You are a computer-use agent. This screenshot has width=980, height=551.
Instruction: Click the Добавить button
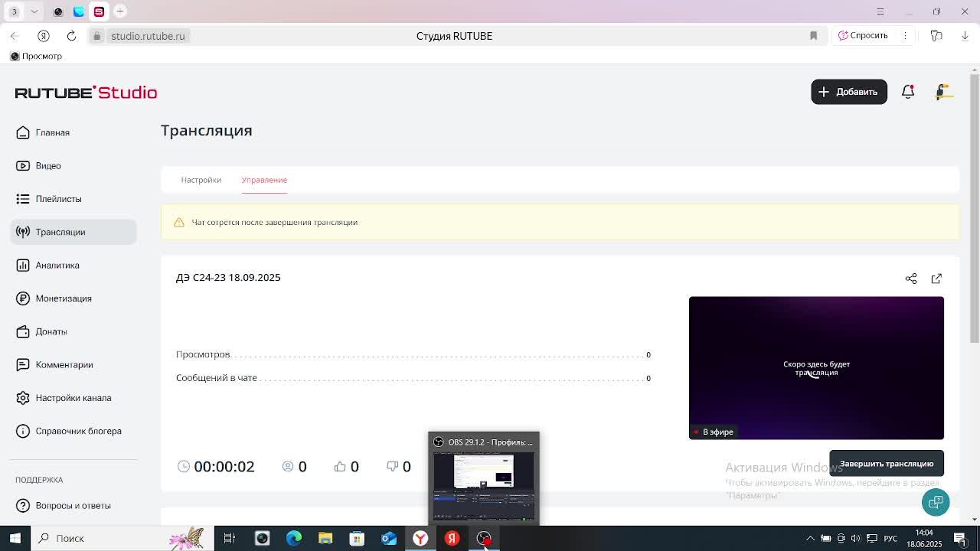(849, 92)
